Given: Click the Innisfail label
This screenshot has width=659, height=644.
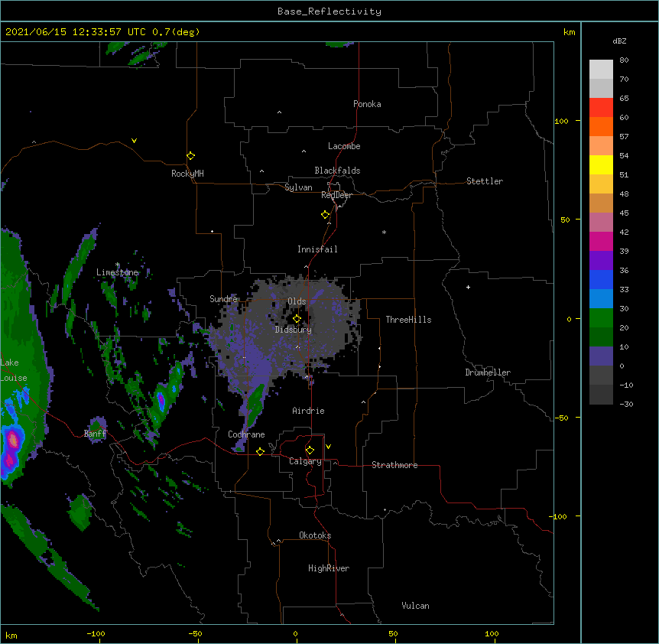Looking at the screenshot, I should 317,249.
